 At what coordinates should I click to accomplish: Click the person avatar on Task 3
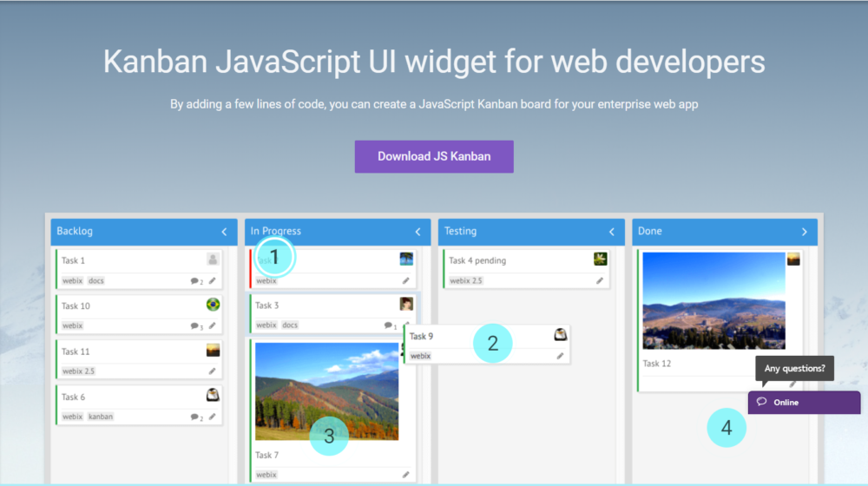pyautogui.click(x=406, y=304)
